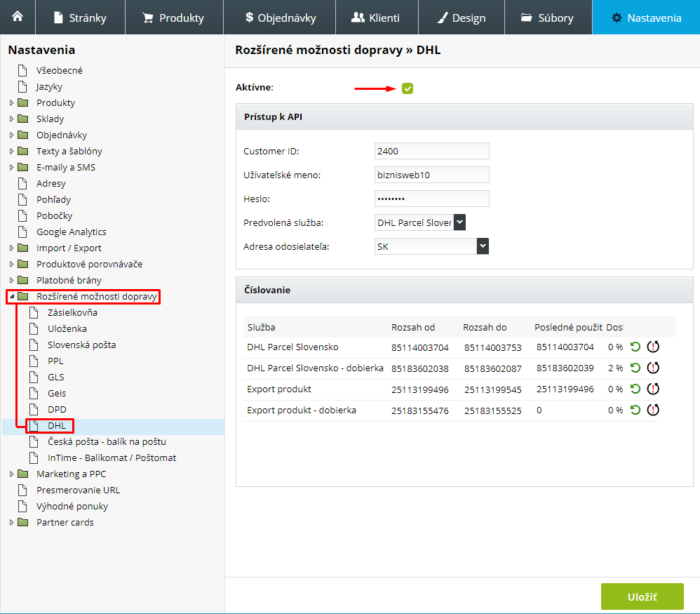Select PPL shipping option

[55, 361]
